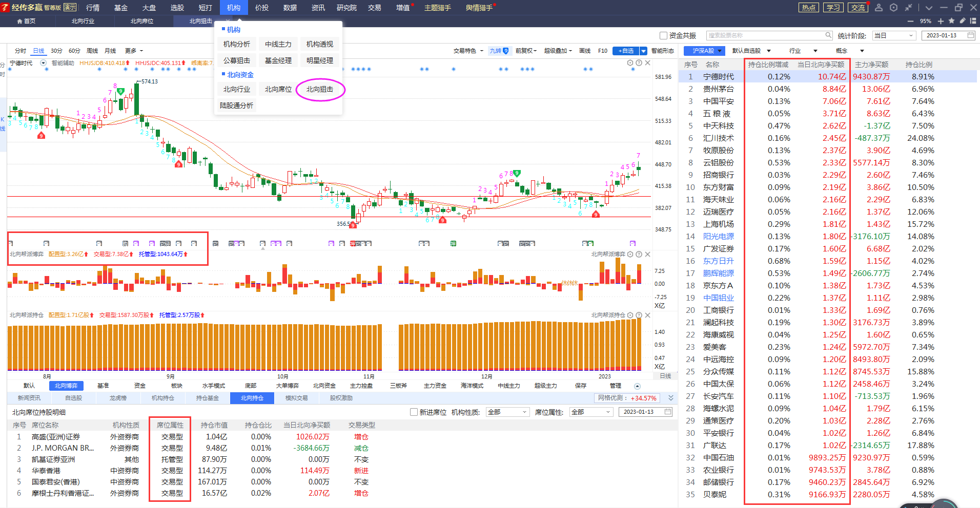
Task: Click the double chevron beside 网格优测
Action: point(671,398)
